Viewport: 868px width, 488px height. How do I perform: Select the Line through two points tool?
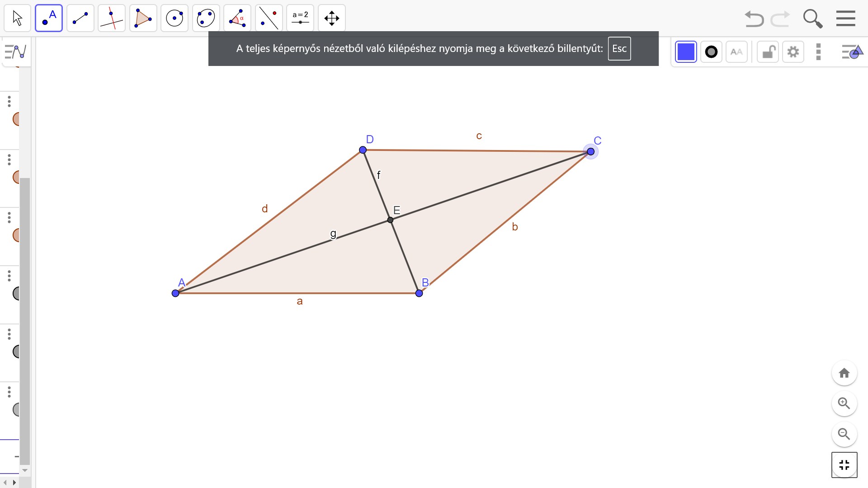(x=80, y=18)
